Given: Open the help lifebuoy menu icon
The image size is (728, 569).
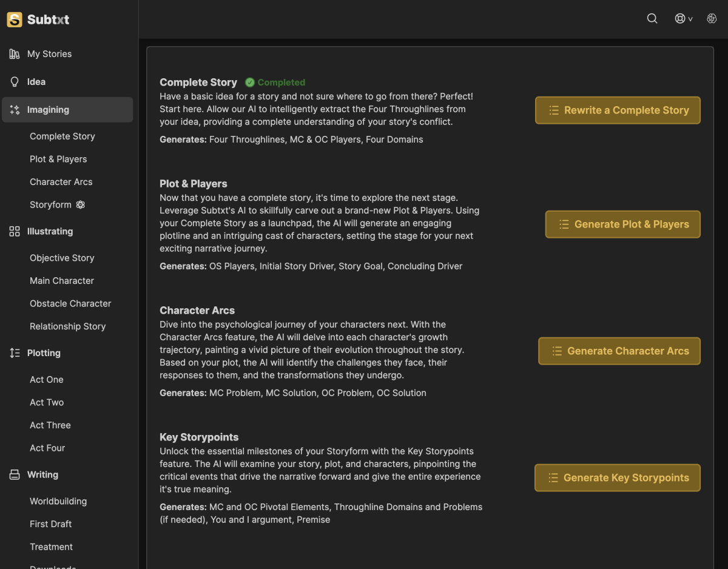Looking at the screenshot, I should (x=680, y=19).
